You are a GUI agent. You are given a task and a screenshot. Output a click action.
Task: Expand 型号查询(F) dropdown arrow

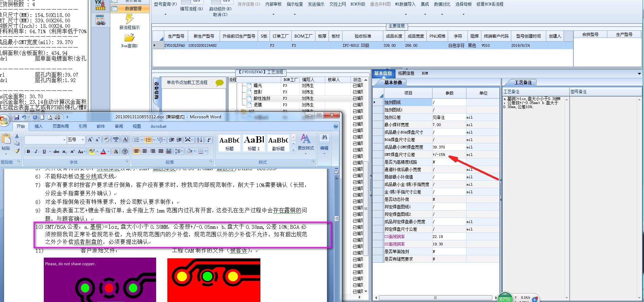click(x=165, y=15)
